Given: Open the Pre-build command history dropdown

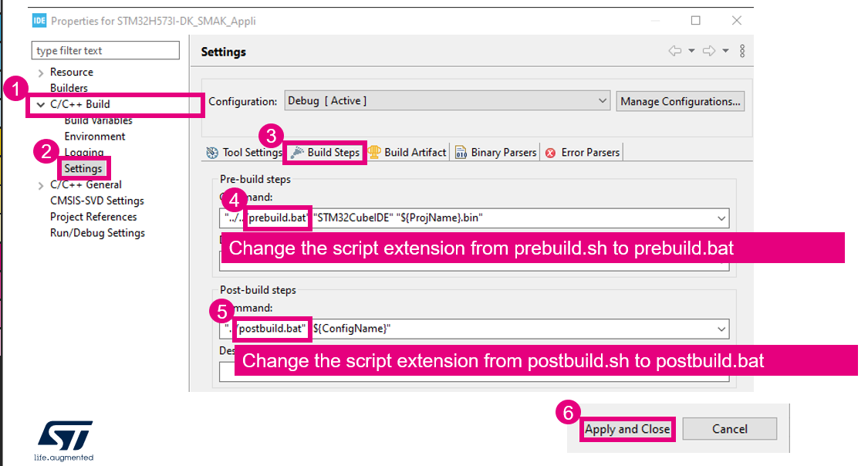Looking at the screenshot, I should [720, 218].
